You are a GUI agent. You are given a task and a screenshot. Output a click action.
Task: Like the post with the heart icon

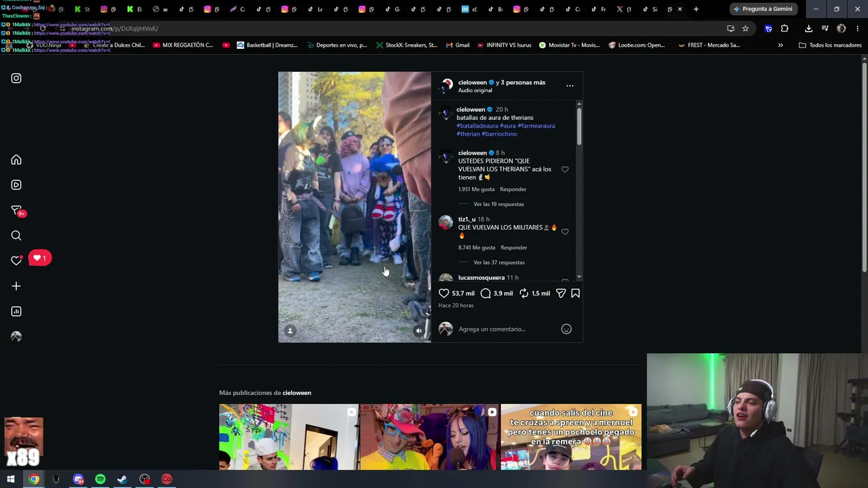(x=444, y=293)
